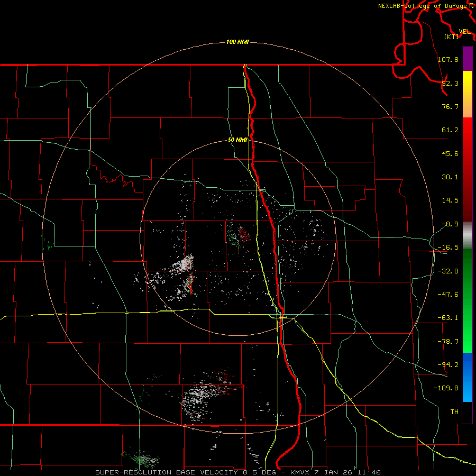The width and height of the screenshot is (476, 476).
Task: Select the -78.7 scale value
Action: (448, 341)
